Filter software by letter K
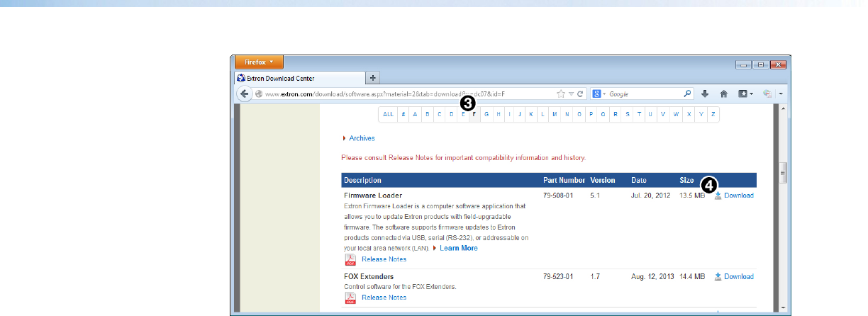 click(x=531, y=114)
